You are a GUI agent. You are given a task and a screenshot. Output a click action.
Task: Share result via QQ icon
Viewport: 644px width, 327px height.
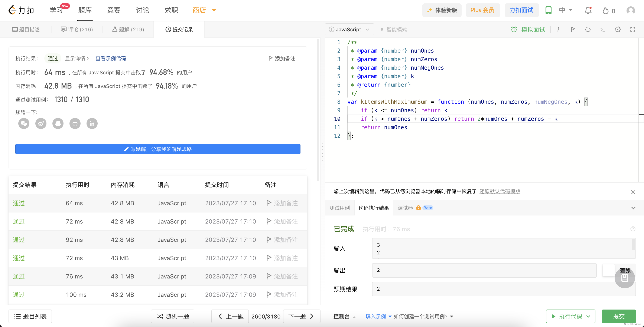point(58,123)
